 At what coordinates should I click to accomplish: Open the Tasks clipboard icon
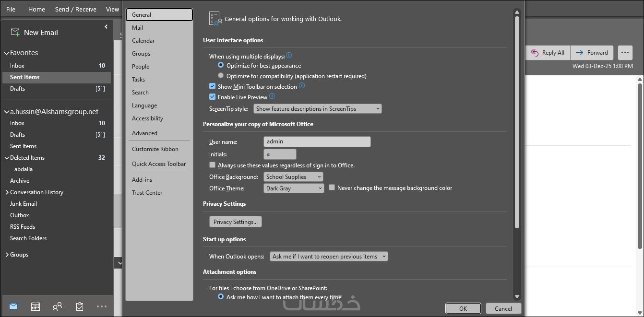point(80,306)
